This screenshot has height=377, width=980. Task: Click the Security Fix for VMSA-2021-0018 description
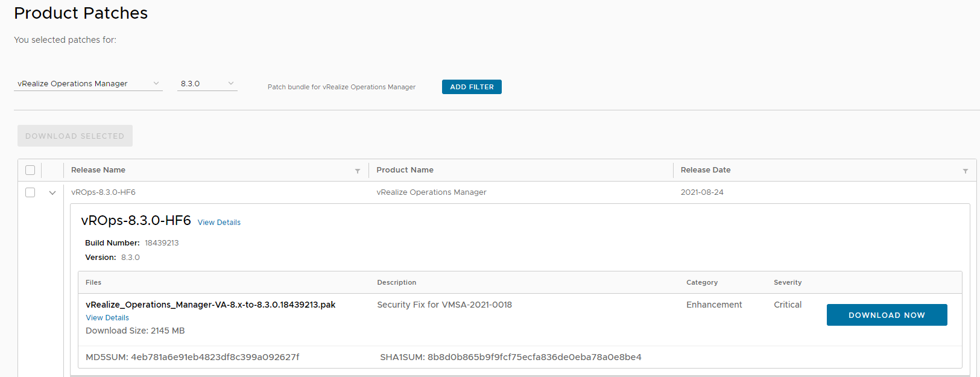[444, 305]
